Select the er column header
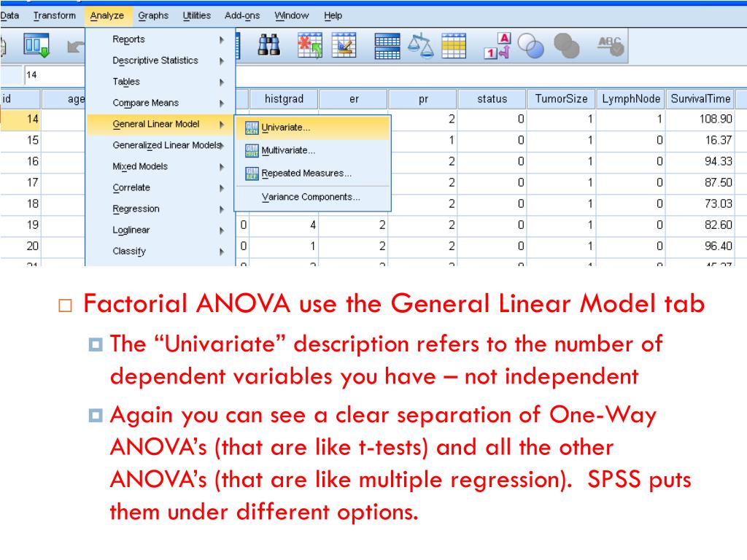The image size is (747, 560). pyautogui.click(x=353, y=99)
